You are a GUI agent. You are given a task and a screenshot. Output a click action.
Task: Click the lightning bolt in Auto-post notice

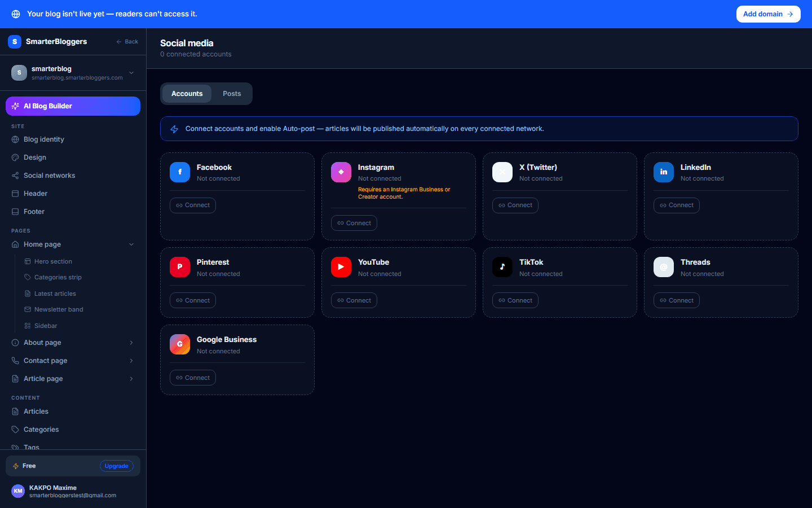(174, 129)
